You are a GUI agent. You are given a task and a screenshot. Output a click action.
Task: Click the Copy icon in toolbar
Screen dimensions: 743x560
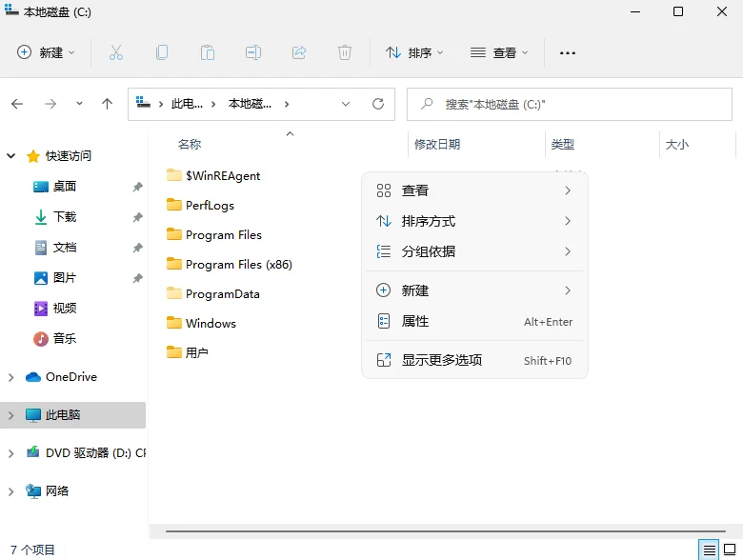pyautogui.click(x=162, y=52)
